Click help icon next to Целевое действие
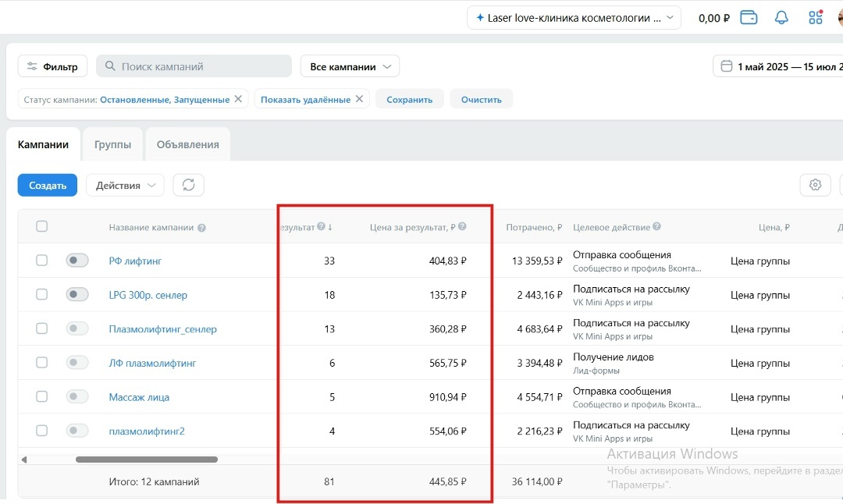 pos(656,227)
